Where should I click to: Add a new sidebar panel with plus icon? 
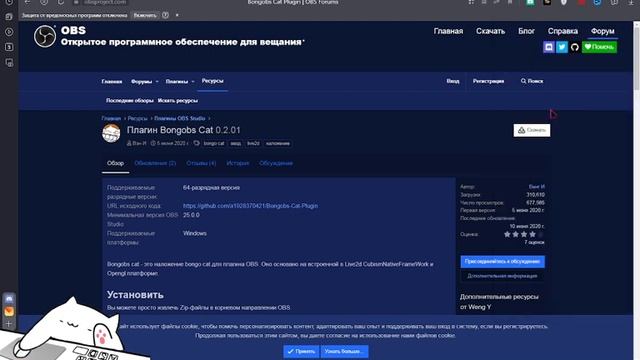point(9,324)
